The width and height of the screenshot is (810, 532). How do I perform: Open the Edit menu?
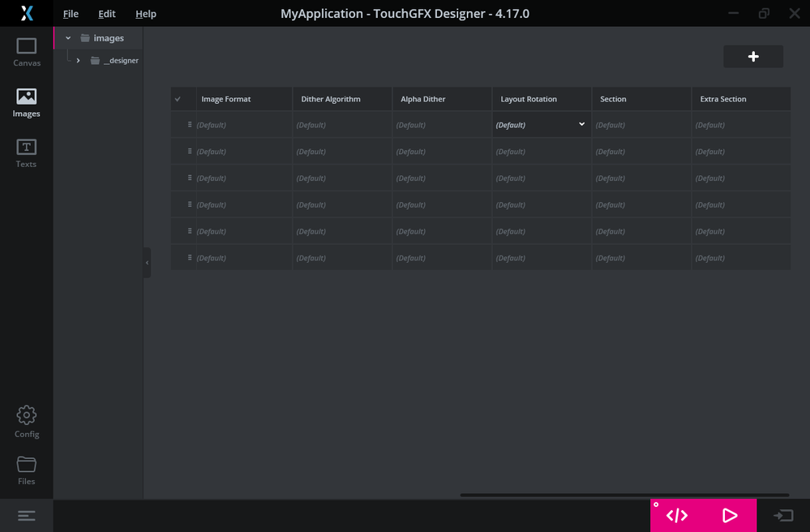(107, 14)
